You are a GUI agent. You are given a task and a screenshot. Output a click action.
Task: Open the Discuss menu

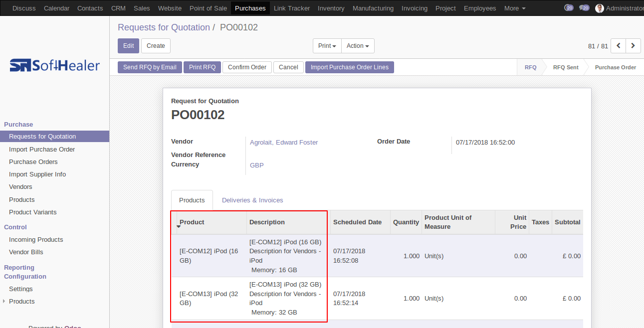(24, 8)
